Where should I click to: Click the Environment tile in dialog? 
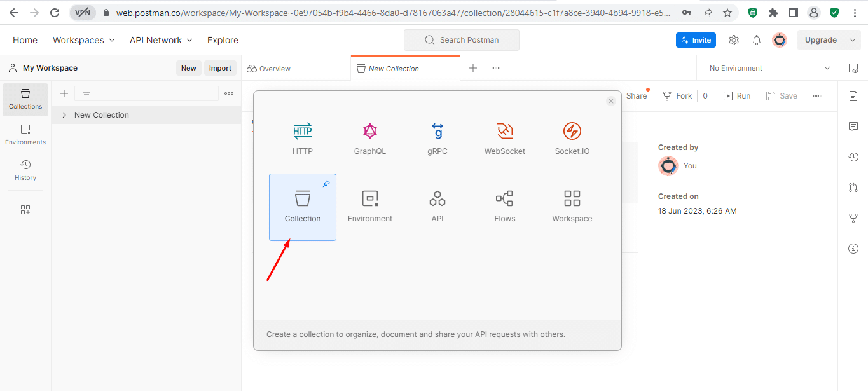370,207
